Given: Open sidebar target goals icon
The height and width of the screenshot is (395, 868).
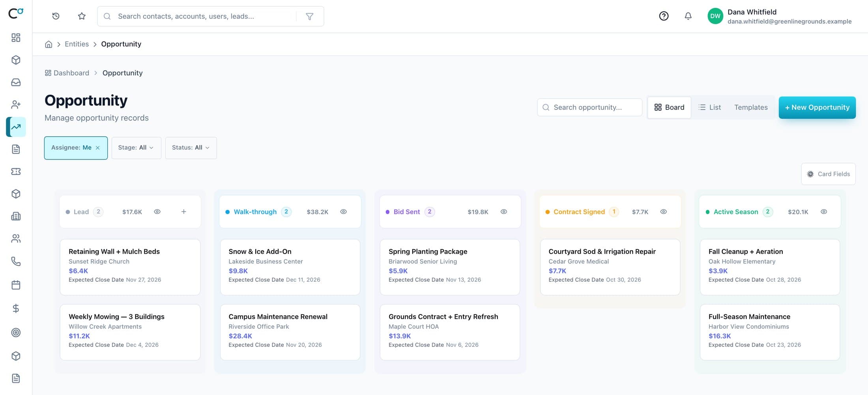Looking at the screenshot, I should tap(16, 333).
